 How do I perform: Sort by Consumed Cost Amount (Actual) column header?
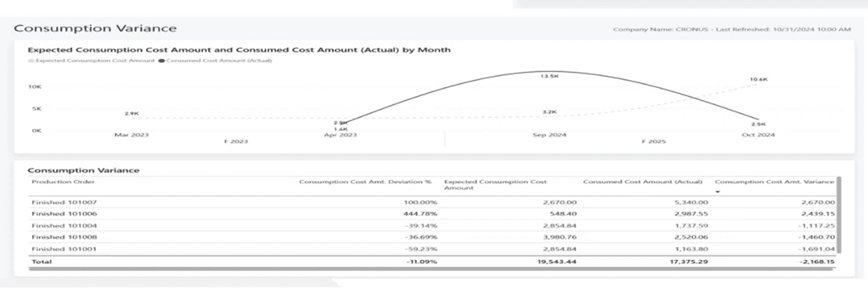tap(642, 182)
